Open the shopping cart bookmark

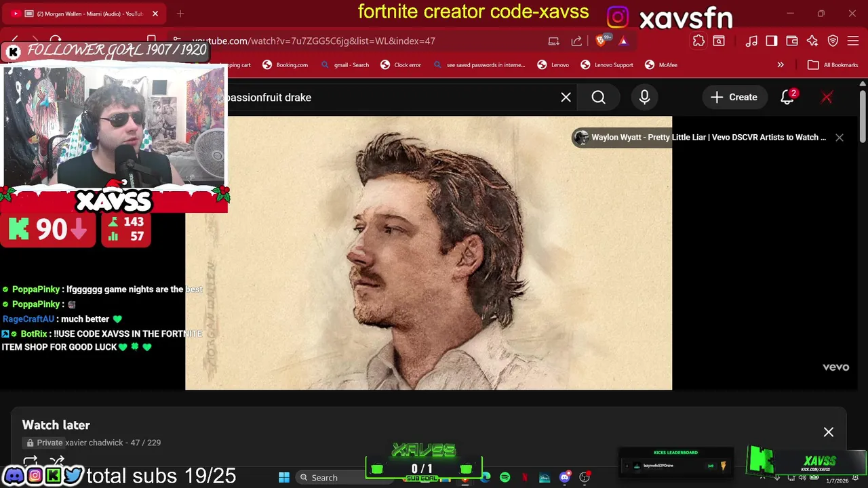tap(239, 65)
